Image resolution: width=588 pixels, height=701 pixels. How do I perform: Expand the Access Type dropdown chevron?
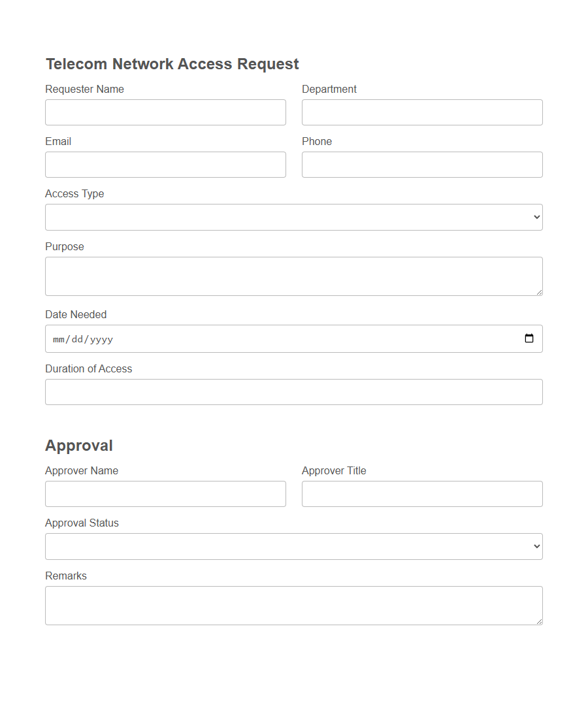(x=536, y=216)
